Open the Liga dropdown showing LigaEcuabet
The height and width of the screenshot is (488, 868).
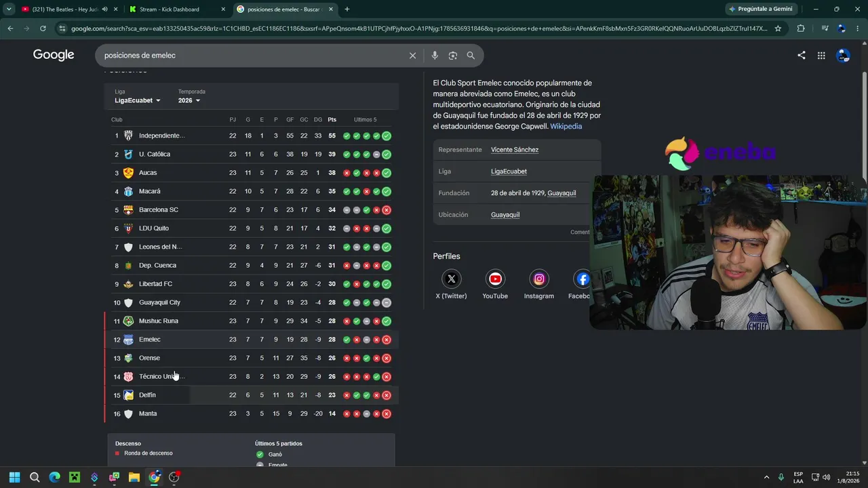coord(138,100)
